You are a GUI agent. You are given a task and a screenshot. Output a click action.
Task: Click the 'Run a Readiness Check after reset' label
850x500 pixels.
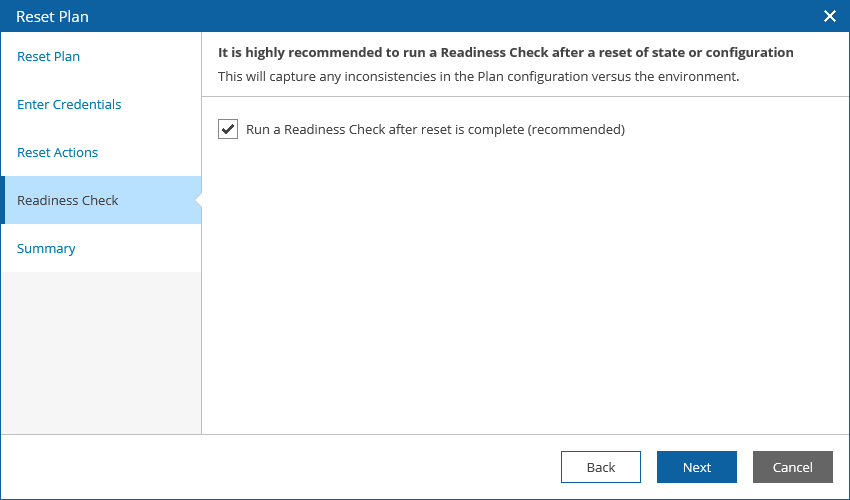(435, 129)
